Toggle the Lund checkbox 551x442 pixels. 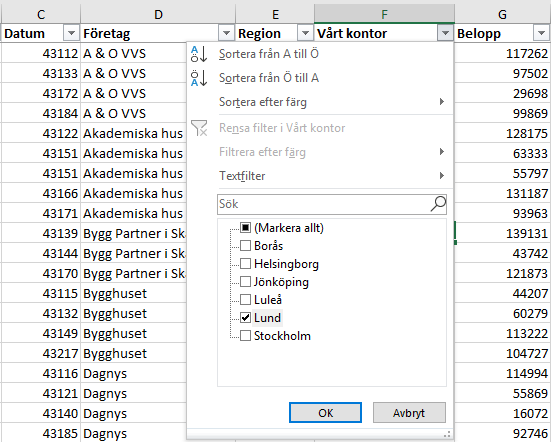(245, 318)
